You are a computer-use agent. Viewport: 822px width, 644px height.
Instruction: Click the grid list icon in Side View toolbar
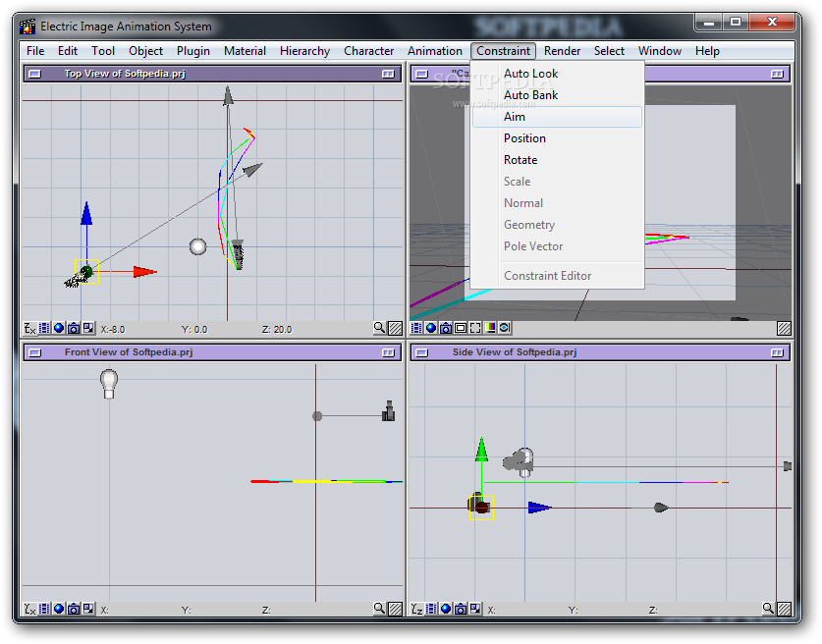431,609
